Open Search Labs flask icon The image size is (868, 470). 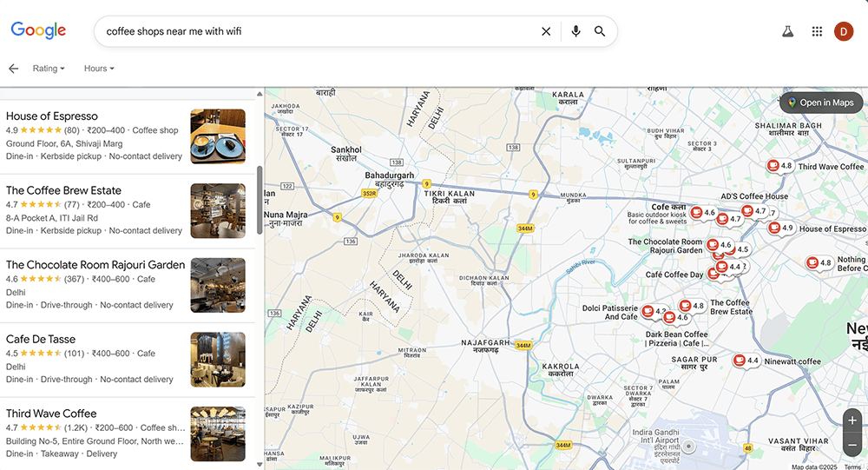click(x=787, y=31)
